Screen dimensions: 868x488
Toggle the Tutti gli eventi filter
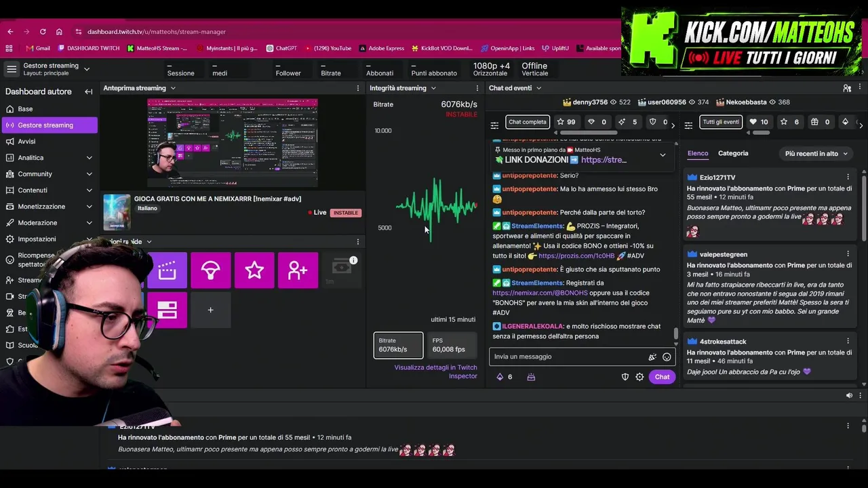click(721, 122)
